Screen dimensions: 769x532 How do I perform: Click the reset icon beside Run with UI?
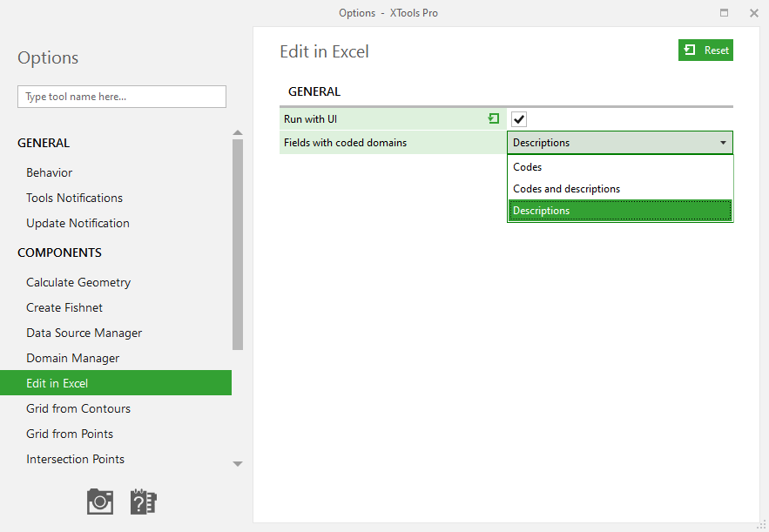pyautogui.click(x=494, y=118)
